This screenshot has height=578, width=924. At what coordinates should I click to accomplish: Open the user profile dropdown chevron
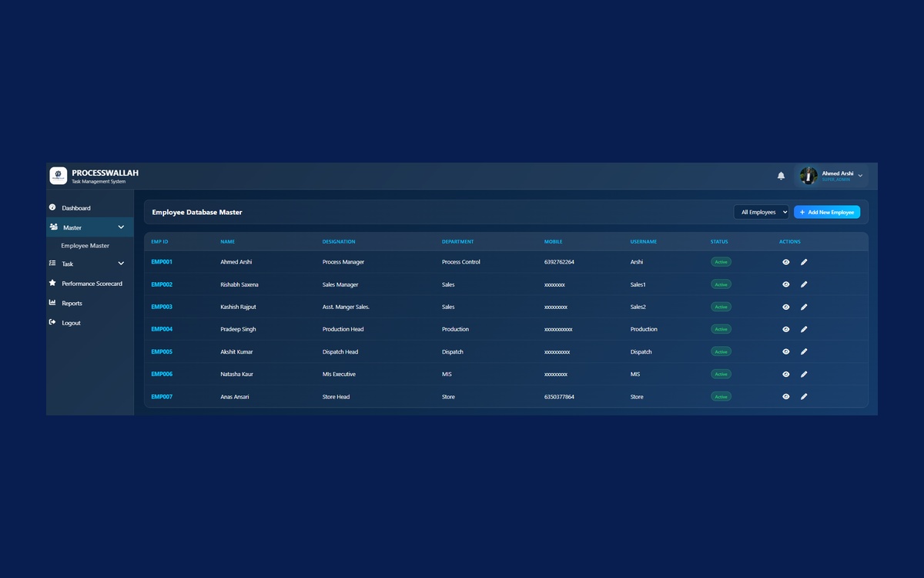860,176
